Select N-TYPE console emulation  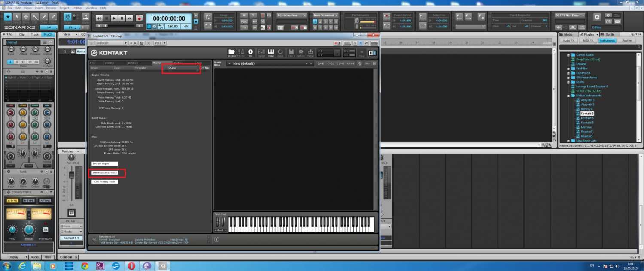pos(29,201)
